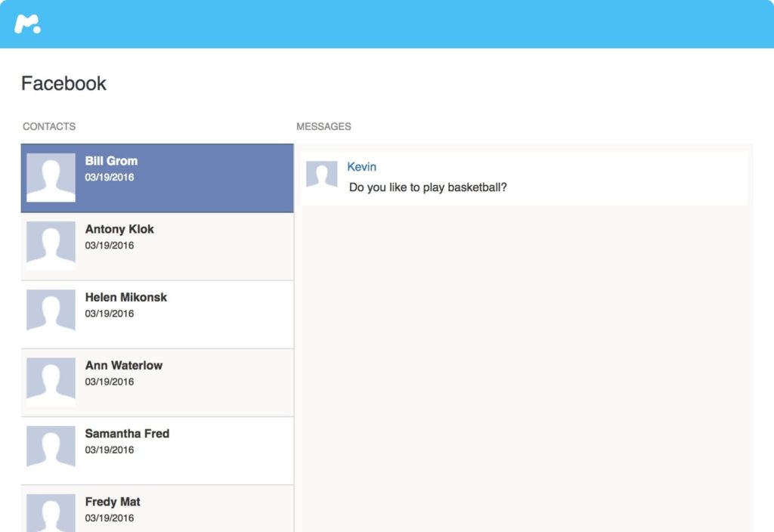Click Bill Grom's profile avatar

coord(51,178)
